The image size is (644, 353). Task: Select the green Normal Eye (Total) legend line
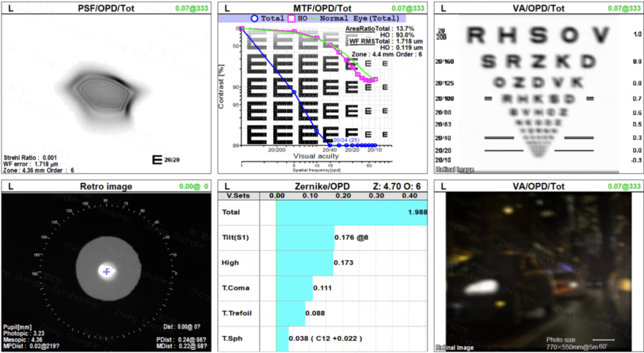(x=314, y=18)
